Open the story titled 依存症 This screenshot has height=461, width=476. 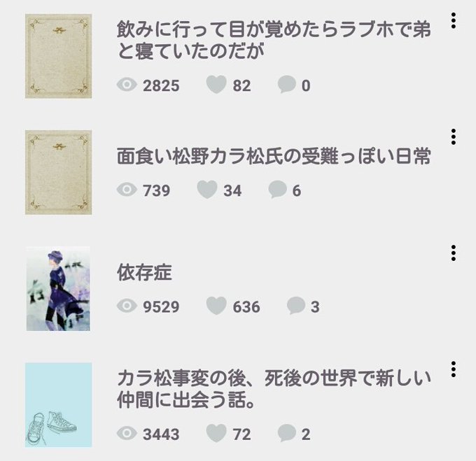point(144,272)
